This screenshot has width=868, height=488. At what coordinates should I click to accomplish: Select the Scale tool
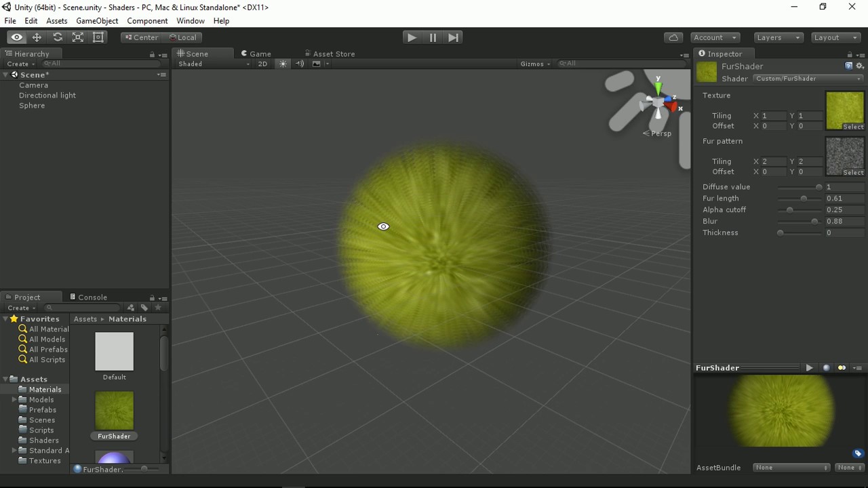(x=78, y=37)
